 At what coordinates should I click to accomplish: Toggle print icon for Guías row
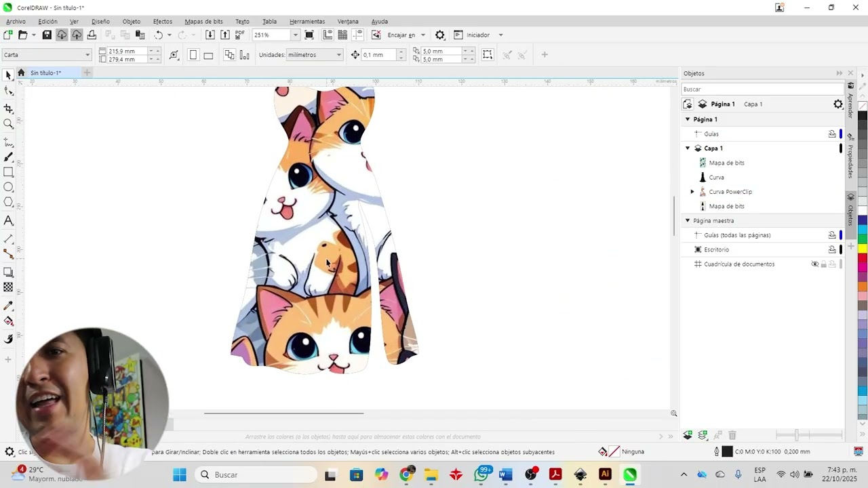[x=832, y=134]
